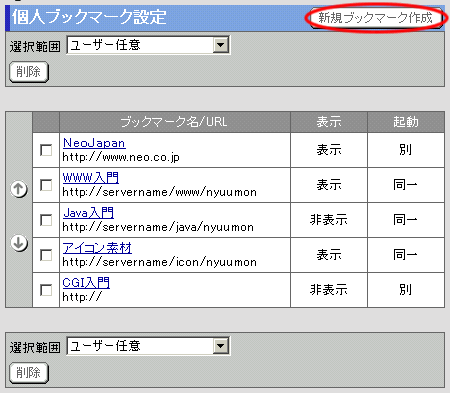Click the 表示 column header

(x=329, y=122)
